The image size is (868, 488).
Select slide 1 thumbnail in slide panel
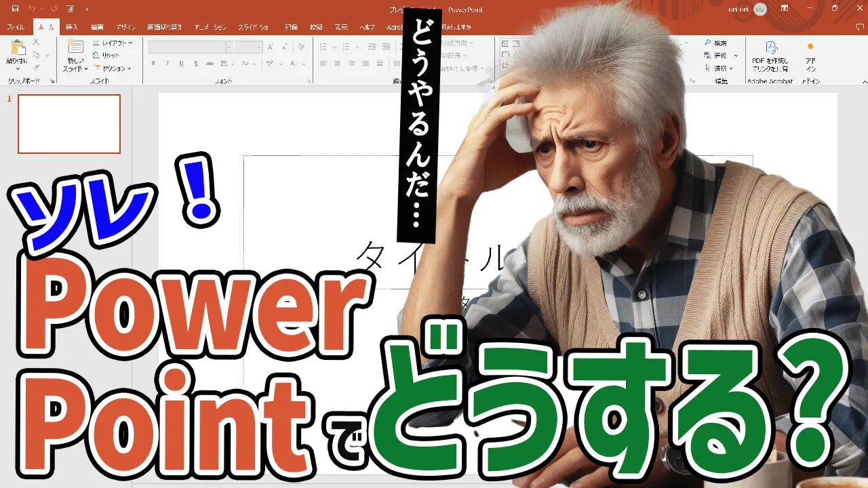tap(69, 124)
